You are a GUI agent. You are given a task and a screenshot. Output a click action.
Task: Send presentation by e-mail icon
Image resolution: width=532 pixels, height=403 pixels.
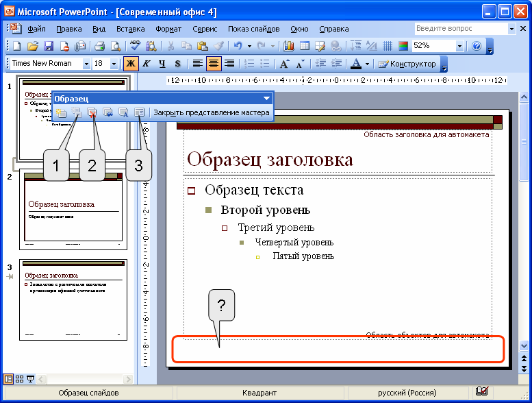(80, 46)
